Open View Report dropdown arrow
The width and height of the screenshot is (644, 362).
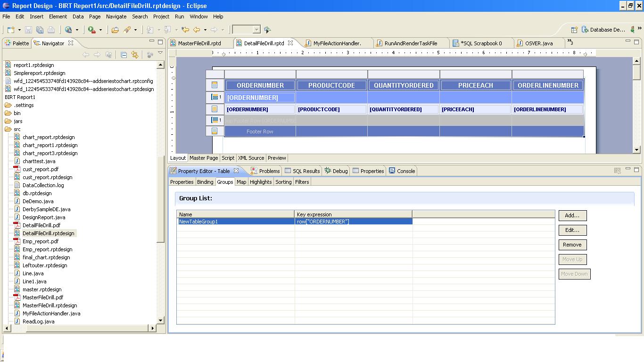77,30
